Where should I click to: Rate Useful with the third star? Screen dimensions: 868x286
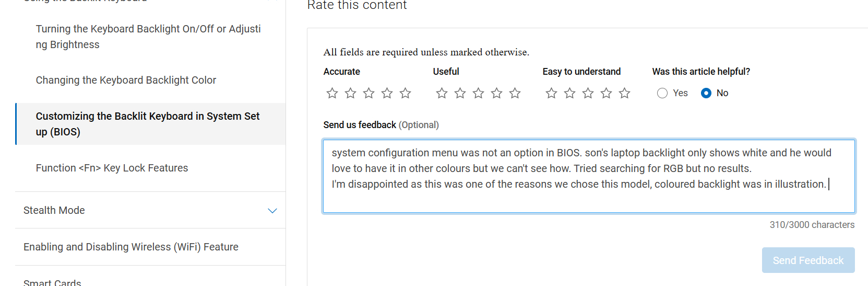pyautogui.click(x=478, y=93)
